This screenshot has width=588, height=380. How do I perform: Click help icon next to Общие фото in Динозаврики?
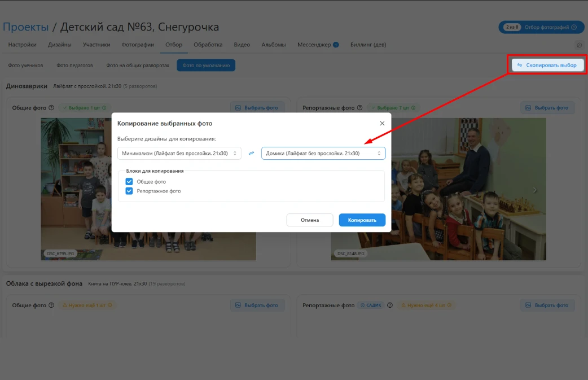tap(51, 108)
